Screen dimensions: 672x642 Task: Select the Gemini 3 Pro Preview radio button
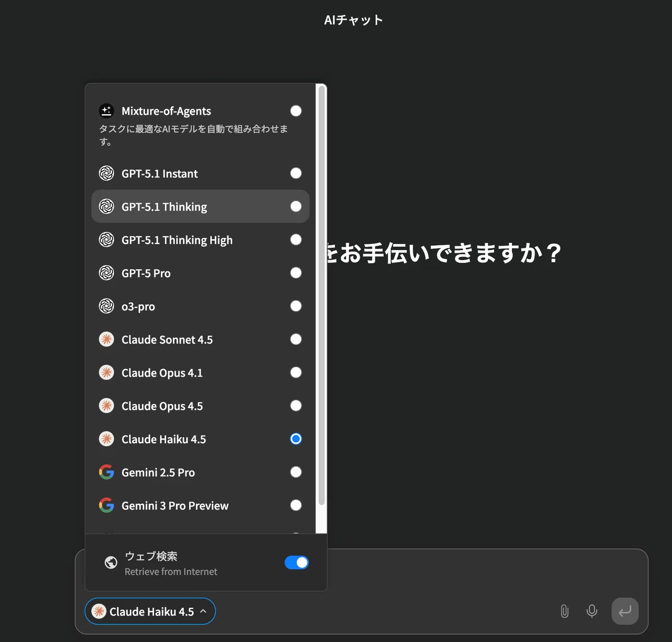(x=296, y=505)
